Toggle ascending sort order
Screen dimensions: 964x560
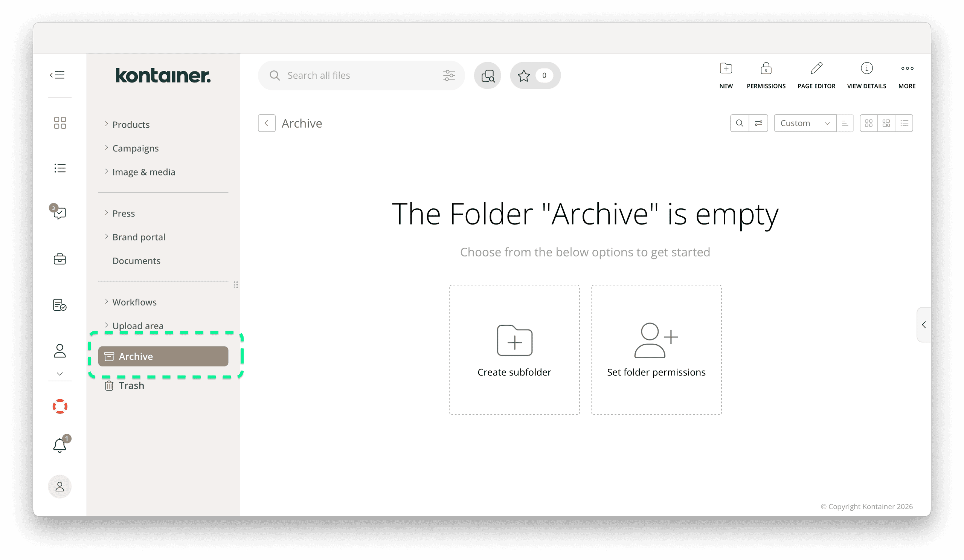pyautogui.click(x=845, y=123)
